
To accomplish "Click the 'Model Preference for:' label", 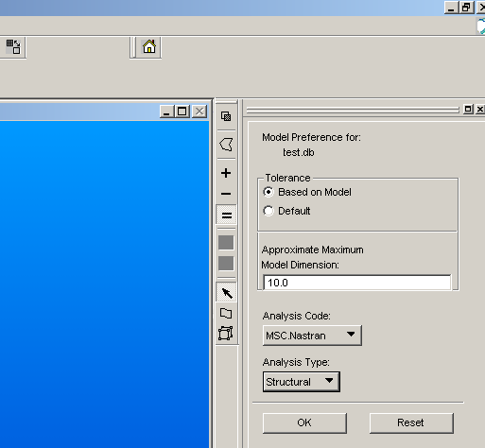I will pos(311,137).
